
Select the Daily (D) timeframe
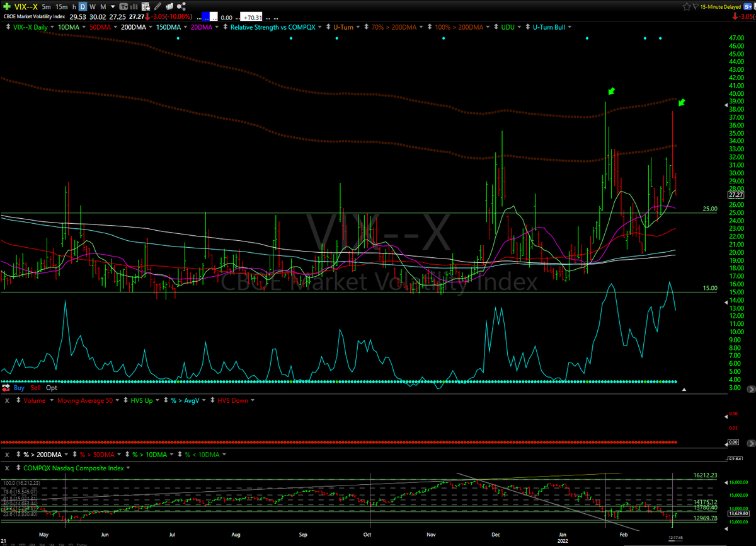click(83, 6)
